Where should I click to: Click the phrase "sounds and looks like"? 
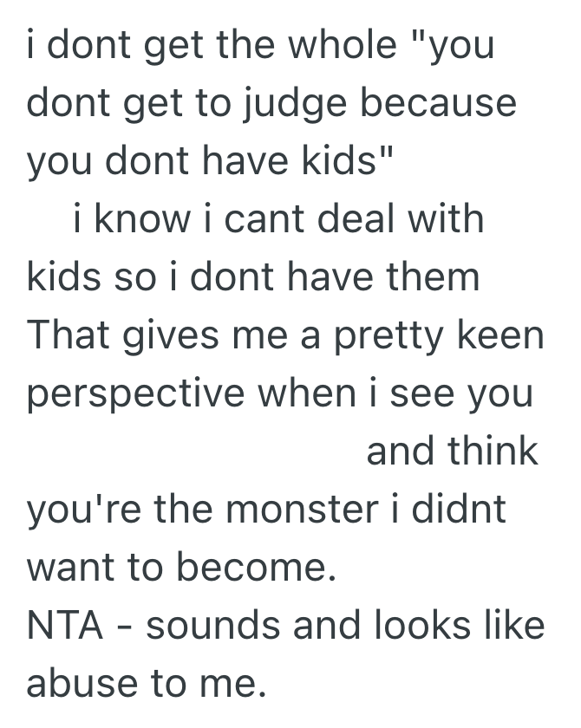tap(345, 626)
